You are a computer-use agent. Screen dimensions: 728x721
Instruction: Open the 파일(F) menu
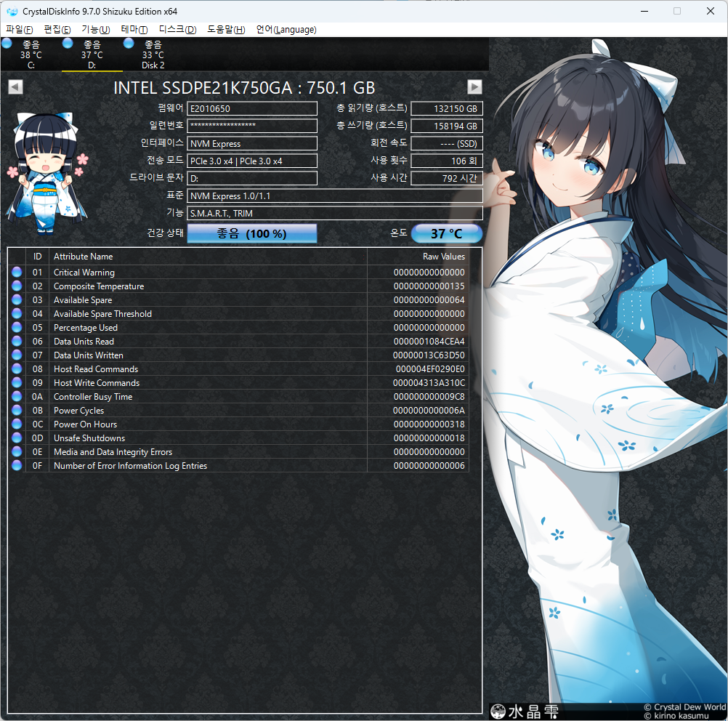coord(20,30)
